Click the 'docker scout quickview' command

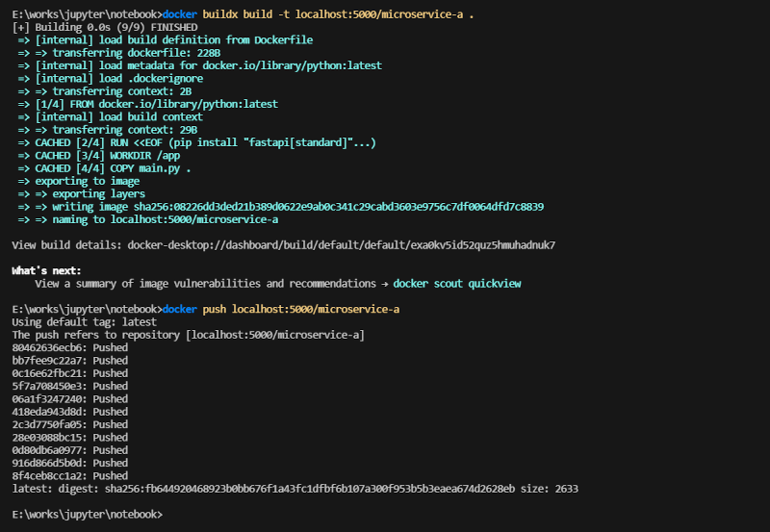click(x=456, y=283)
